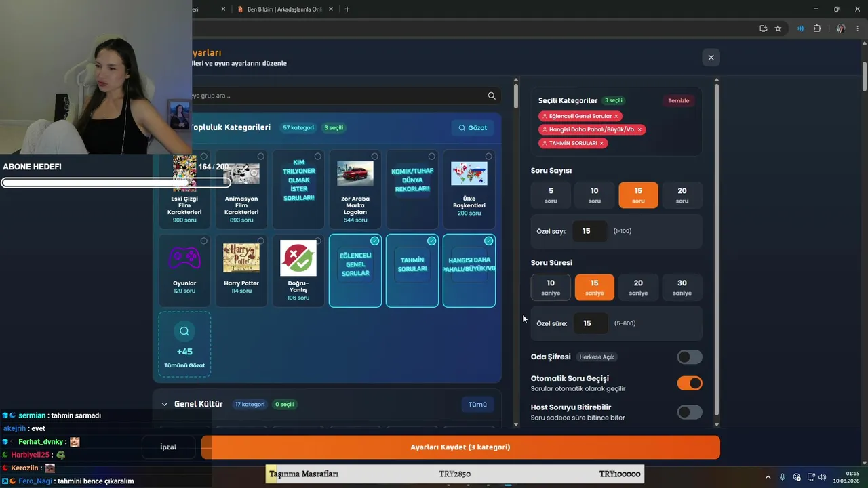Choose 20 soru as the question count
Viewport: 868px width, 488px height.
[x=682, y=195]
